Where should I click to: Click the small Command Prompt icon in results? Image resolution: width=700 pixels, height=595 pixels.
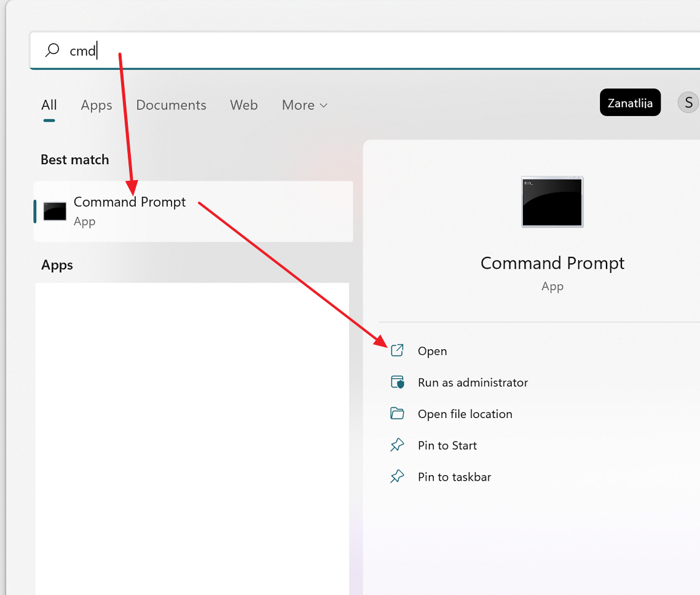point(55,211)
